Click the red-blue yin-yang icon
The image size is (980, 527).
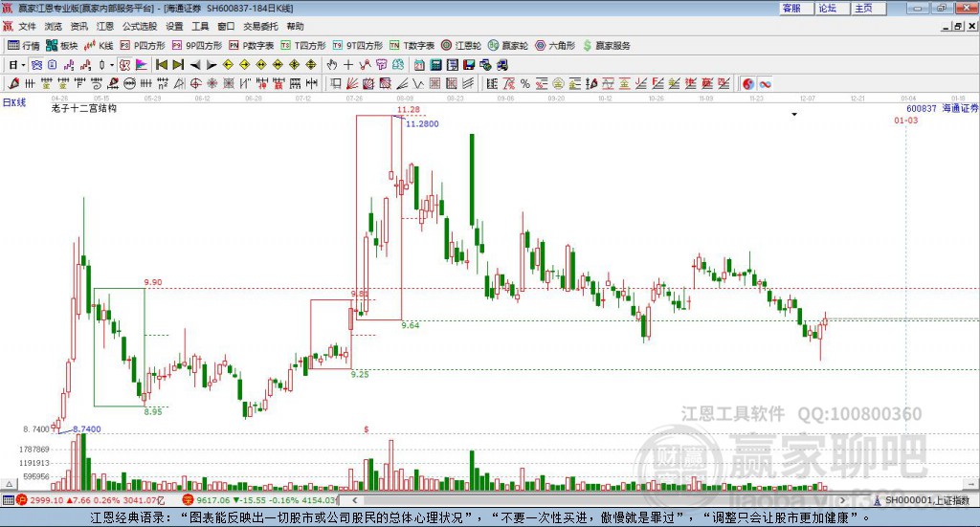[748, 83]
